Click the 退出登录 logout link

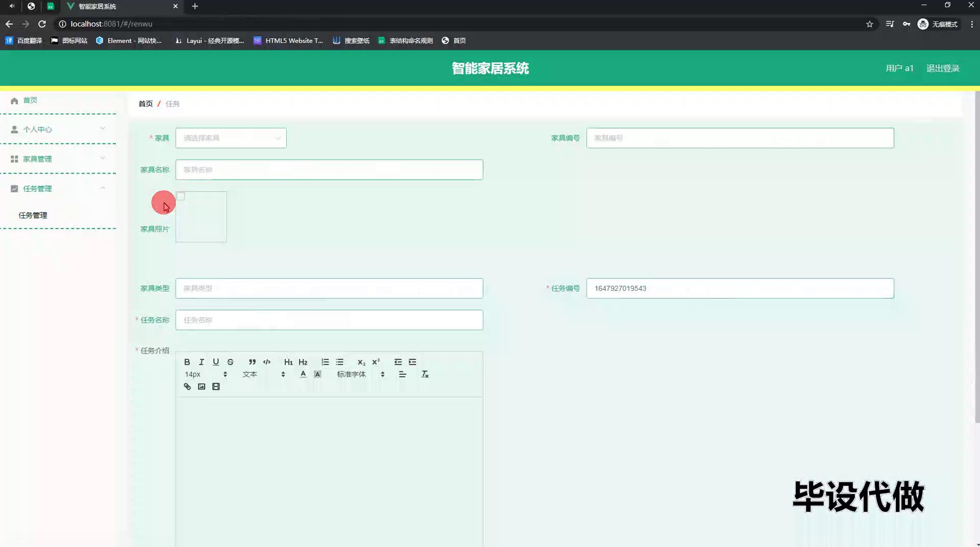point(943,68)
